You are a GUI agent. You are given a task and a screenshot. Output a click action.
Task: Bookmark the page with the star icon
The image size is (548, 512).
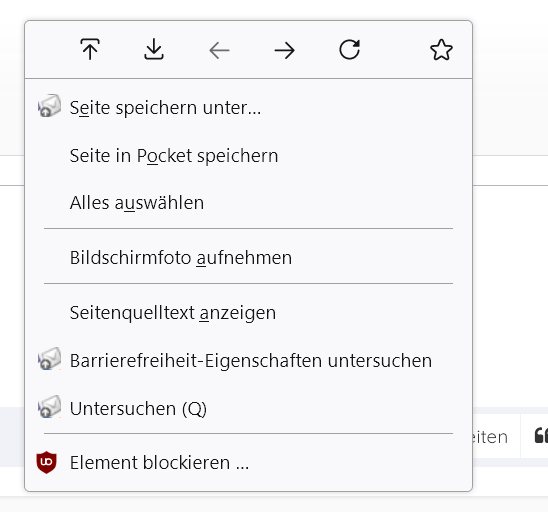point(441,50)
